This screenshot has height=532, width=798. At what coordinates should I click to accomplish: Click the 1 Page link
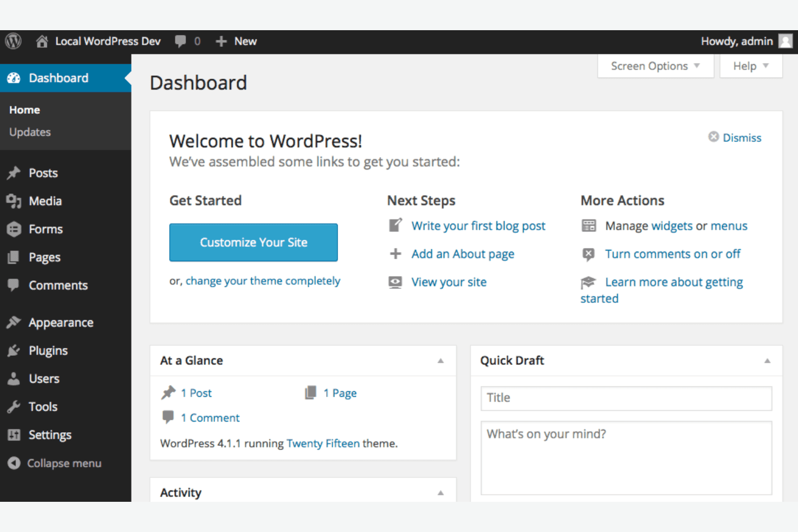pyautogui.click(x=340, y=393)
